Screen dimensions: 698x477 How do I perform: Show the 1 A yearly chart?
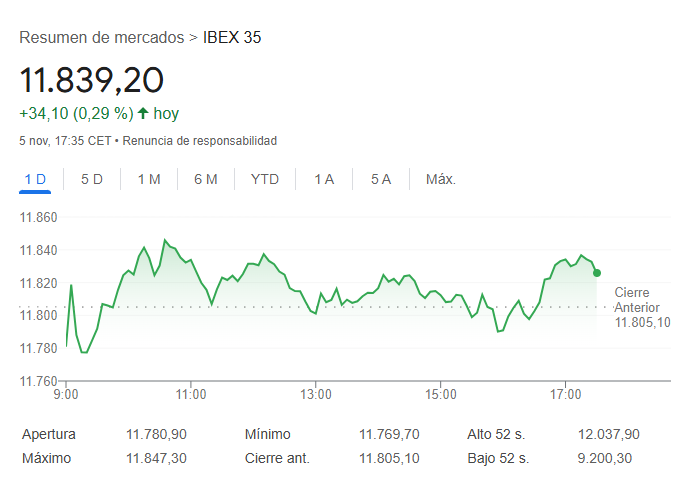tap(324, 179)
